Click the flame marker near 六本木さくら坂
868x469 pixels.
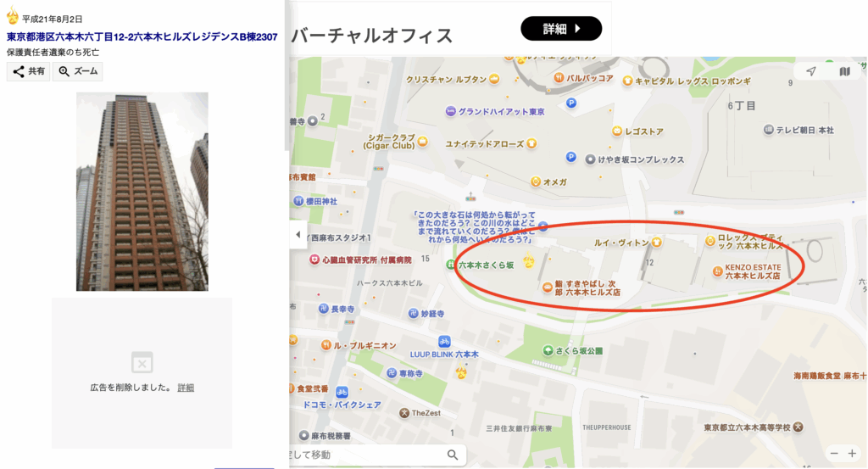[x=529, y=260]
